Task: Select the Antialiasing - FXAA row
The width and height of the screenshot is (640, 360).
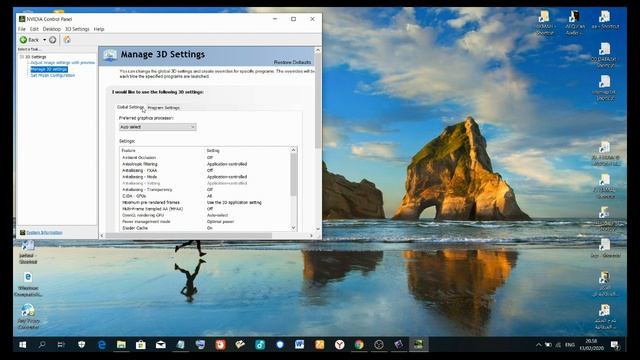Action: point(205,171)
